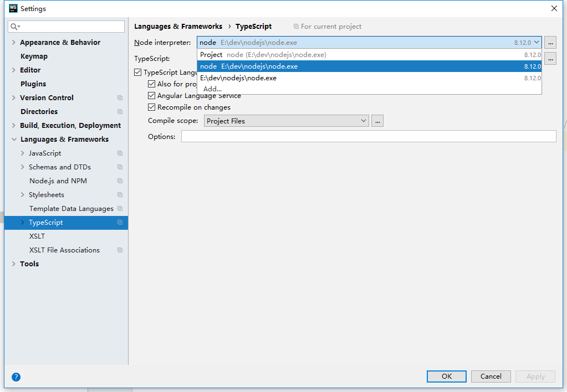Click project-level icon next to Version Control

[120, 98]
